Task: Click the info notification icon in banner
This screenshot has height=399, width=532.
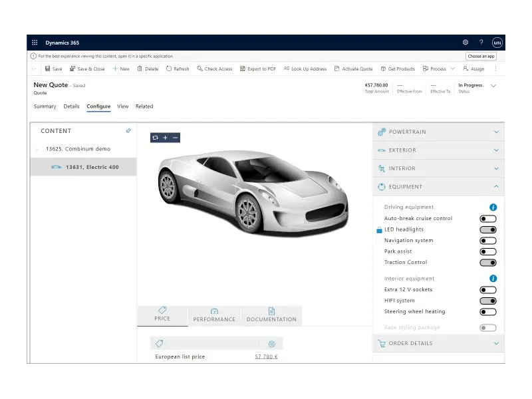Action: [33, 57]
